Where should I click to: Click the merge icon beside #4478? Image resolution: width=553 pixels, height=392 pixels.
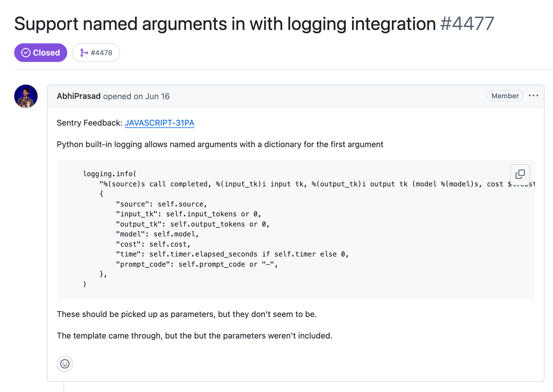pos(84,53)
